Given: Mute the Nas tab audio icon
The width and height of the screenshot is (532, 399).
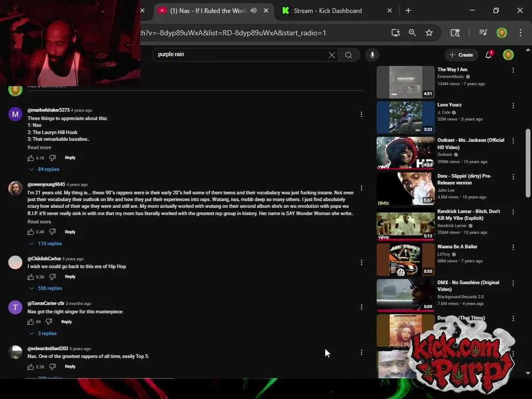Looking at the screenshot, I should 253,11.
